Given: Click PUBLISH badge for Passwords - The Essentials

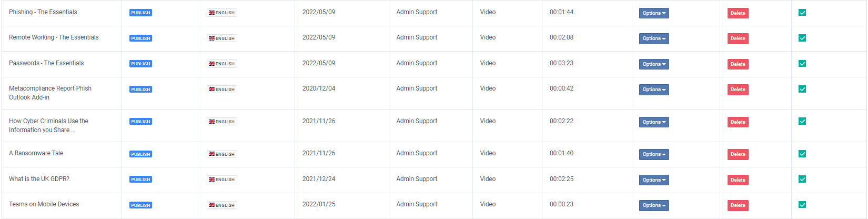Looking at the screenshot, I should pos(140,64).
